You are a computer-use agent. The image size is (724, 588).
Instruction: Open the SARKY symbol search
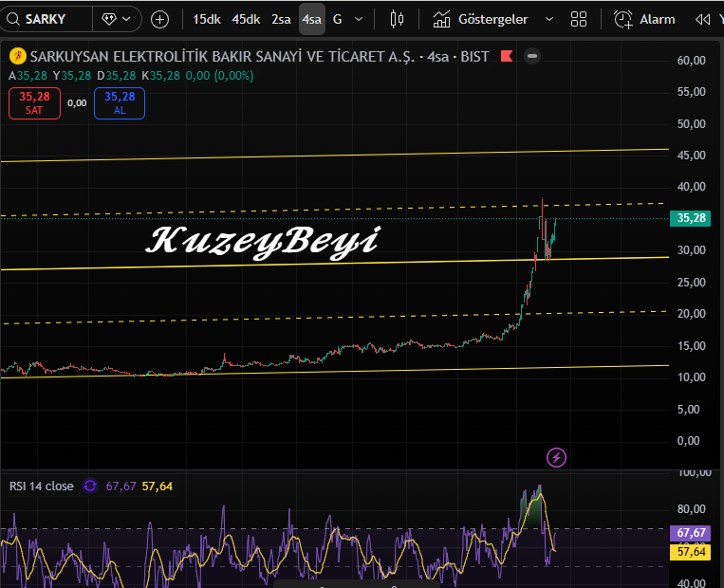[46, 19]
